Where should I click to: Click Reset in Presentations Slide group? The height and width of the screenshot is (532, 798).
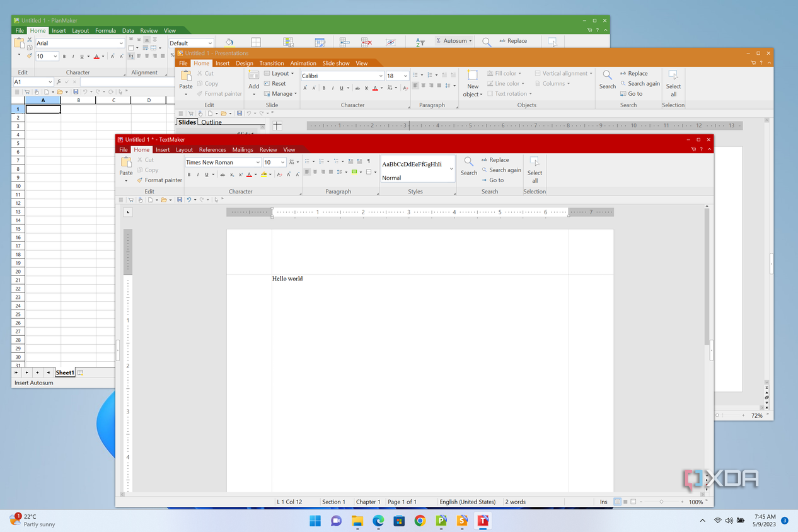tap(275, 84)
